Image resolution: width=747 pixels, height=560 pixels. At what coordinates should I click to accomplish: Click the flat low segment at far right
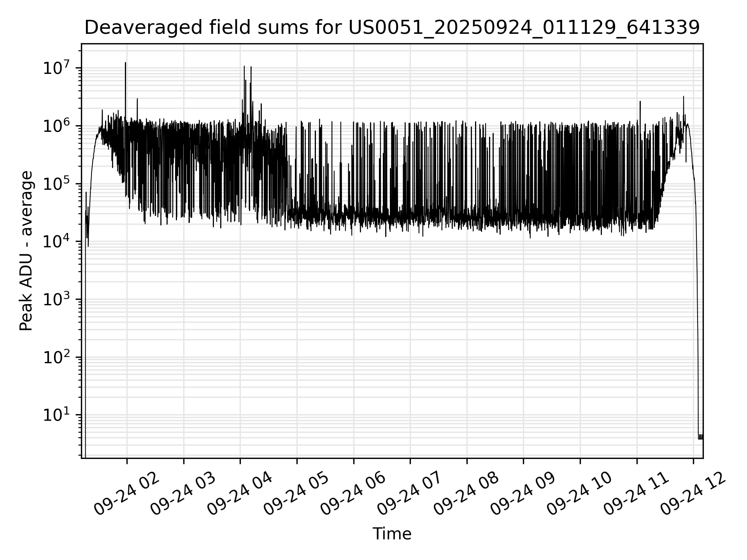coord(701,437)
